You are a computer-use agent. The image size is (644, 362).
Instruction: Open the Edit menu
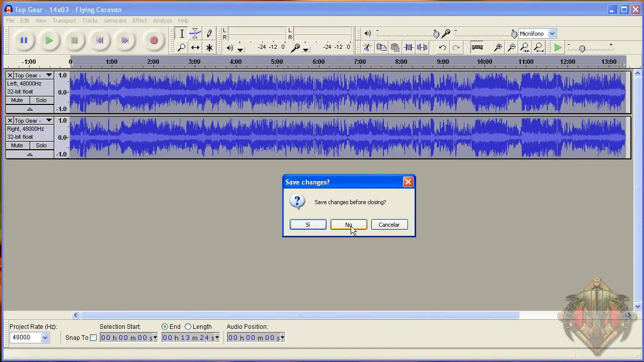[x=25, y=21]
